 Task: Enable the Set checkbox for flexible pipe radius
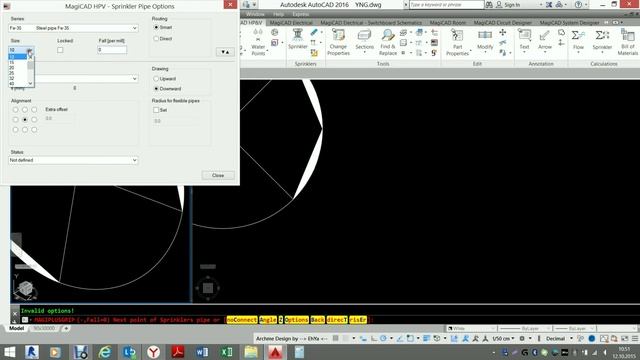click(x=156, y=110)
